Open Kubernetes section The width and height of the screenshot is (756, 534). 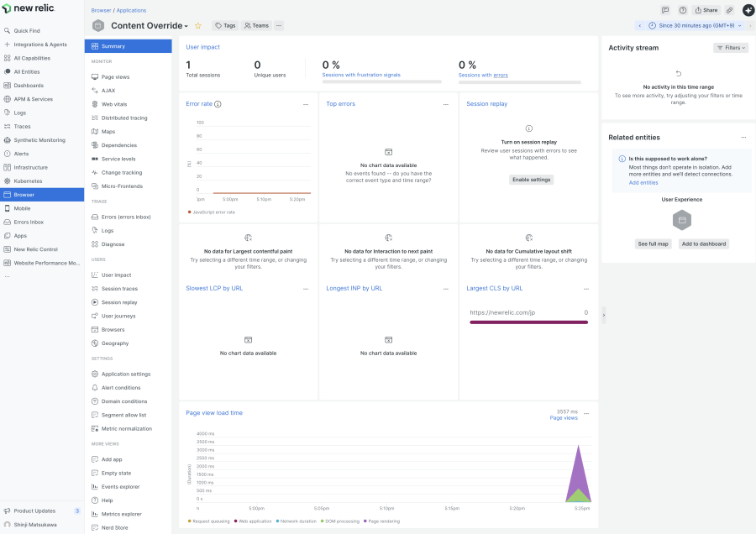coord(28,181)
